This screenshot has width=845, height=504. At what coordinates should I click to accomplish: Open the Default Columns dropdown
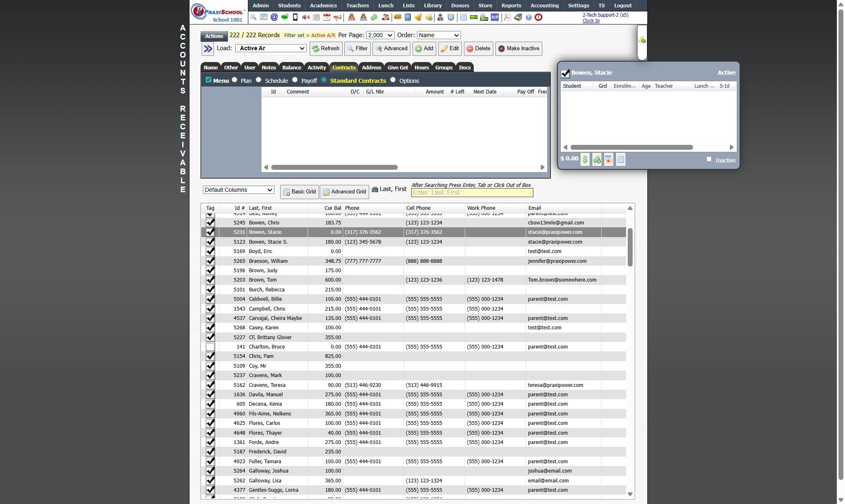[239, 190]
